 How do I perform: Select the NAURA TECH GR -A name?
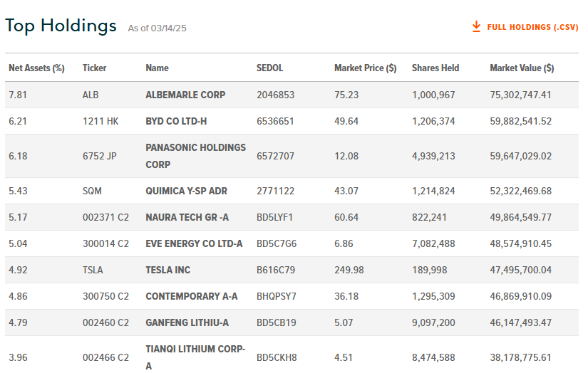click(187, 217)
